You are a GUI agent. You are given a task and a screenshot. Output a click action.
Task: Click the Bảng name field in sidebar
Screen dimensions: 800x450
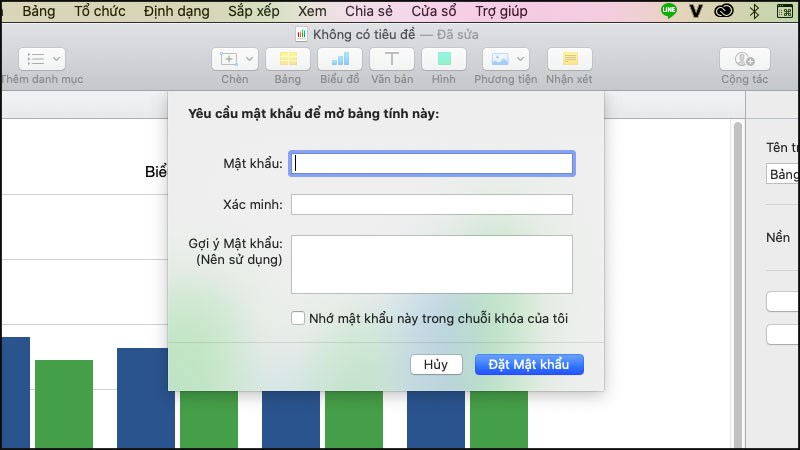point(783,174)
